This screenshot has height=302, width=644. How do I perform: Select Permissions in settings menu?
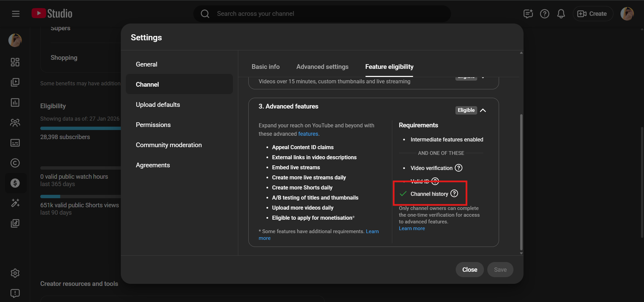tap(153, 125)
